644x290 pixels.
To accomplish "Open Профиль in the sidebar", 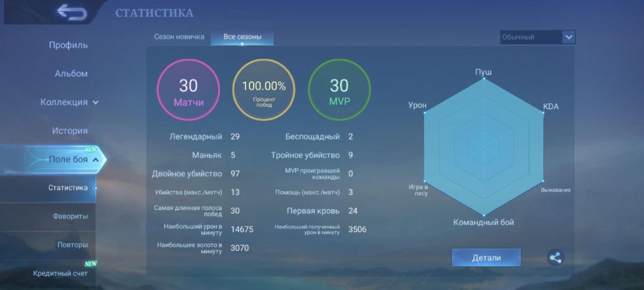I will click(x=68, y=45).
